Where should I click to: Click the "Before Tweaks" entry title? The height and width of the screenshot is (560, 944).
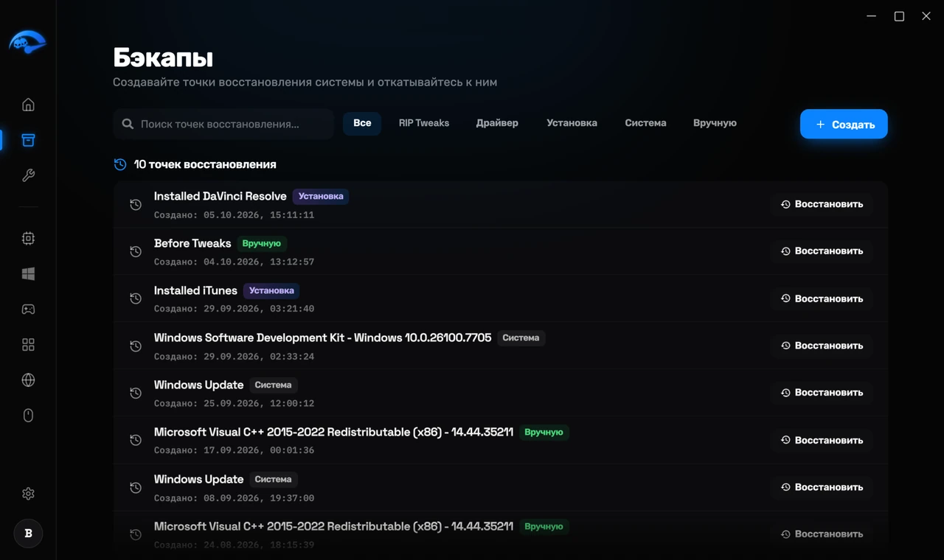click(192, 243)
